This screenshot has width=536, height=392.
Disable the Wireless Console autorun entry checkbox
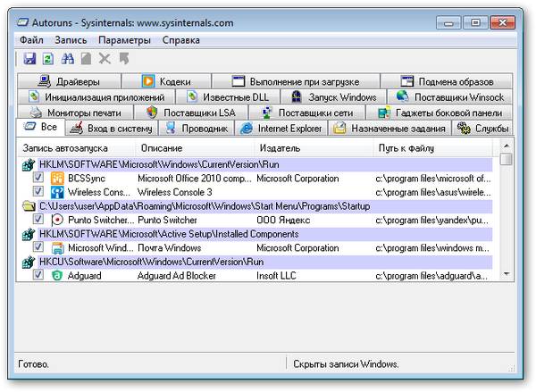click(38, 192)
